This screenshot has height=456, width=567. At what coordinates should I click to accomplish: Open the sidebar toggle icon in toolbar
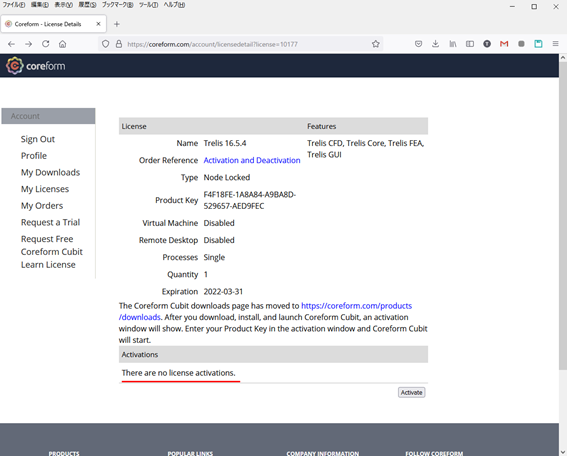470,44
